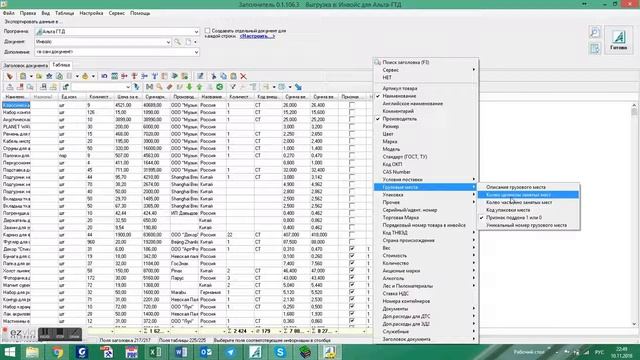This screenshot has width=640, height=360.
Task: Choose 'Артикул товара' in context menu
Action: pyautogui.click(x=426, y=88)
